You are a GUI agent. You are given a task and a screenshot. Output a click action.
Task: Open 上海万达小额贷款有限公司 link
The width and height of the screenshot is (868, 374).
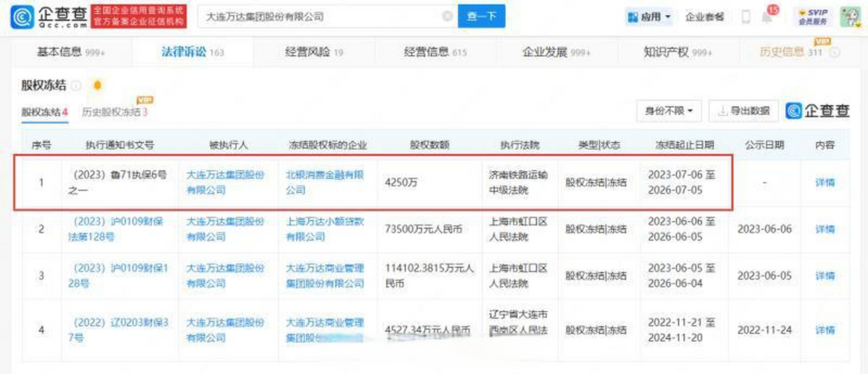[x=325, y=229]
